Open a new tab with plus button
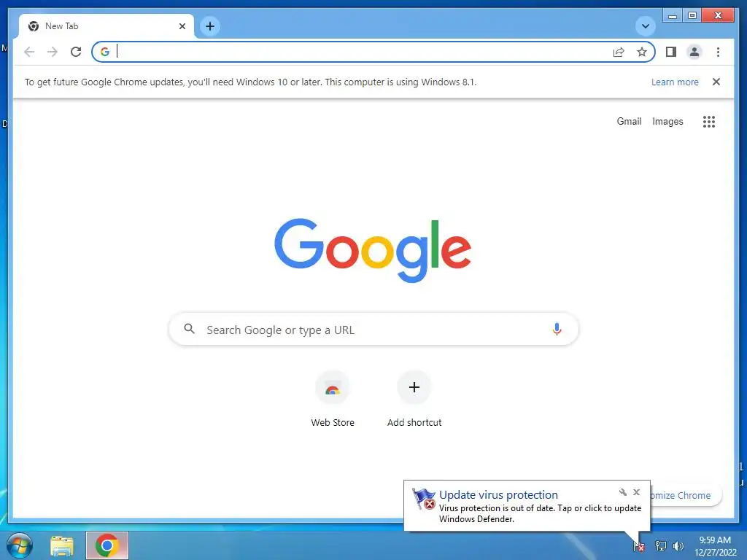 [210, 26]
